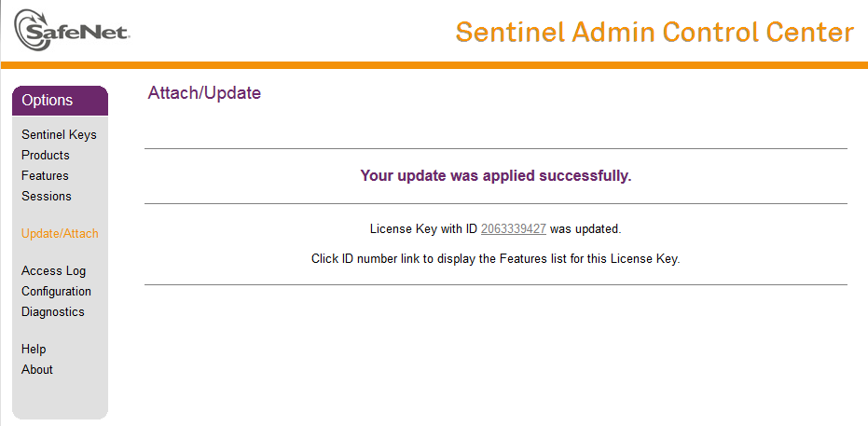Viewport: 868px width, 426px height.
Task: Open the Configuration page
Action: (56, 292)
